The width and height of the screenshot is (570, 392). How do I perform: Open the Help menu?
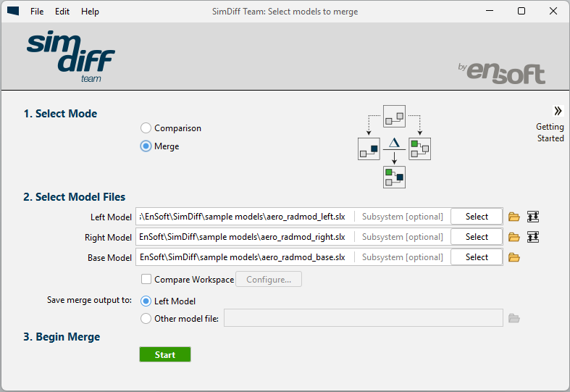90,12
